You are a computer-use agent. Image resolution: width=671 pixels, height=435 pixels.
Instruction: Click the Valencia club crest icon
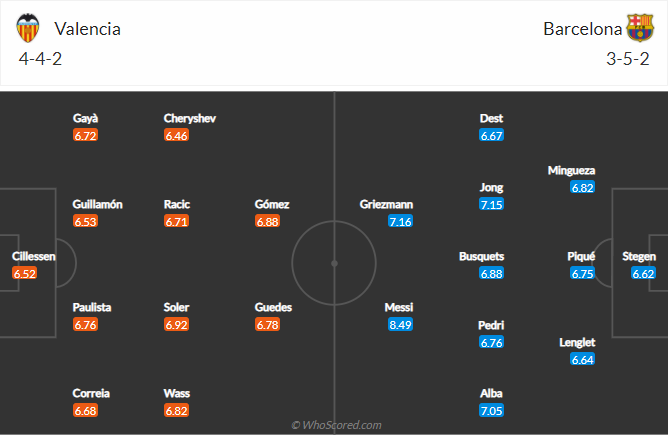click(32, 28)
